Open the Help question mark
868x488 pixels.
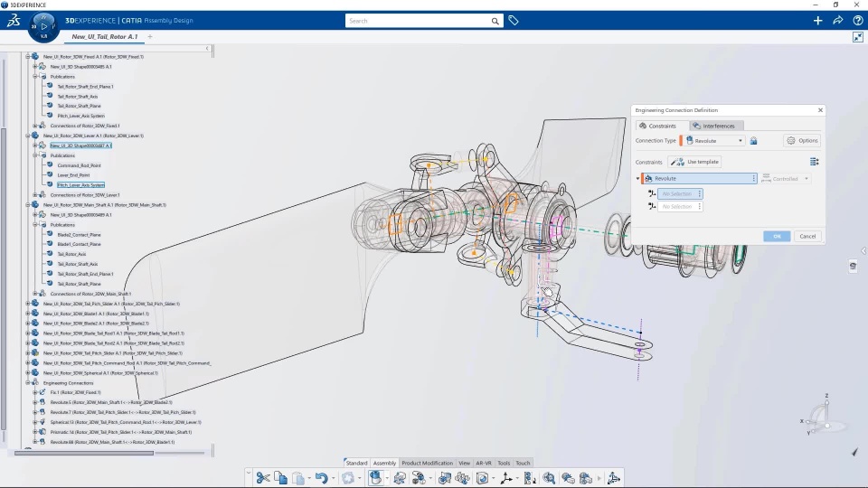pyautogui.click(x=857, y=21)
